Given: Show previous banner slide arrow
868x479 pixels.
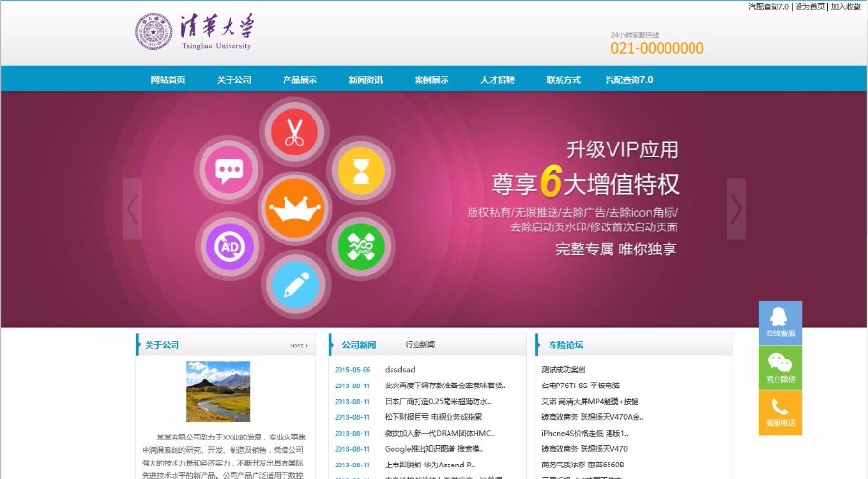Looking at the screenshot, I should click(x=132, y=209).
